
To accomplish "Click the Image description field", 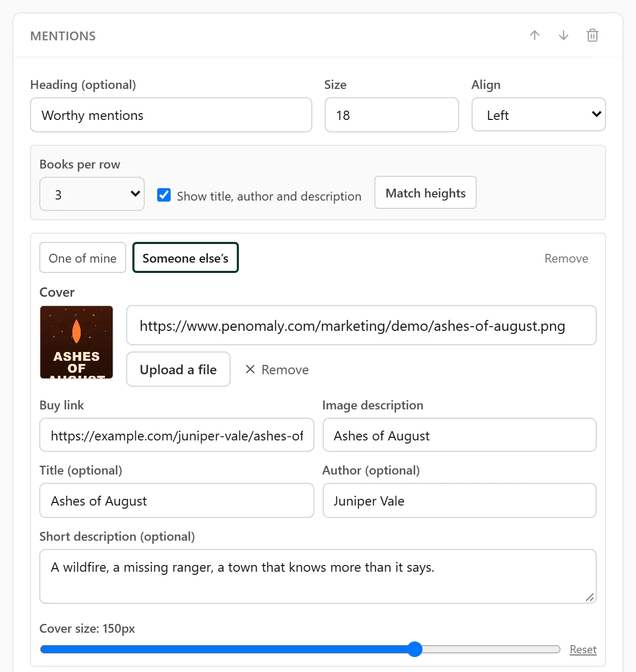I will [x=460, y=435].
